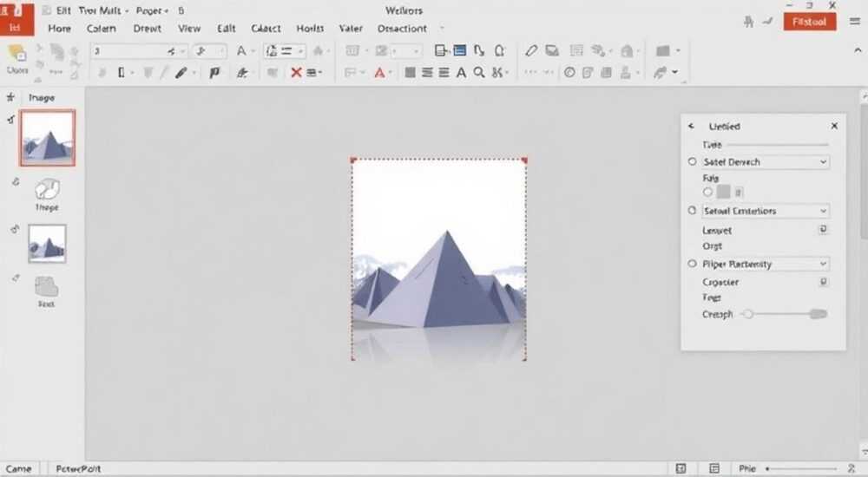Click the back arrow in Untitled panel

pos(692,126)
